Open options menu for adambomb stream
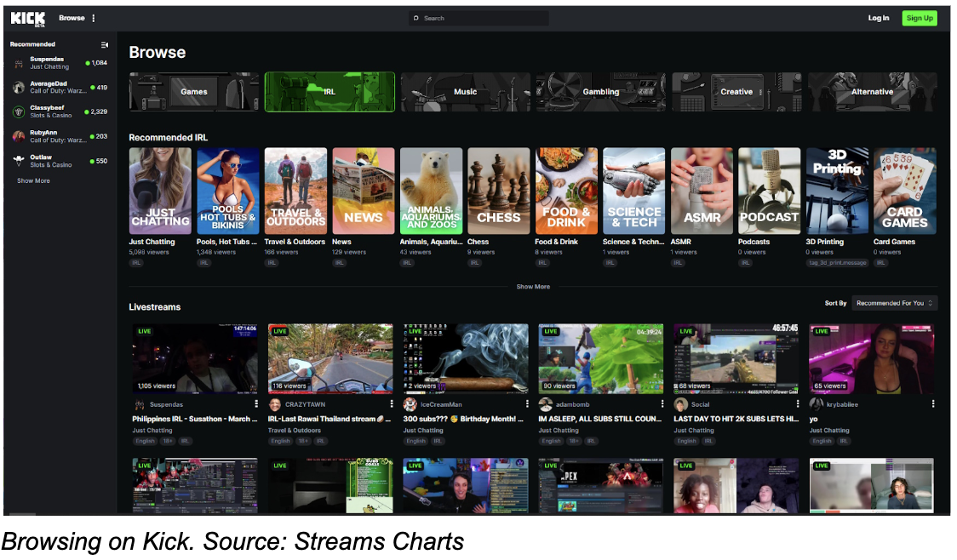This screenshot has height=560, width=957. [662, 404]
